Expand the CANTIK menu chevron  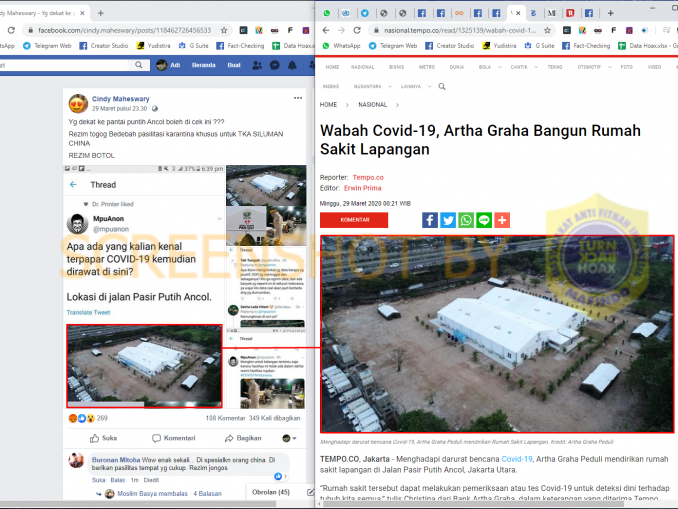point(536,67)
